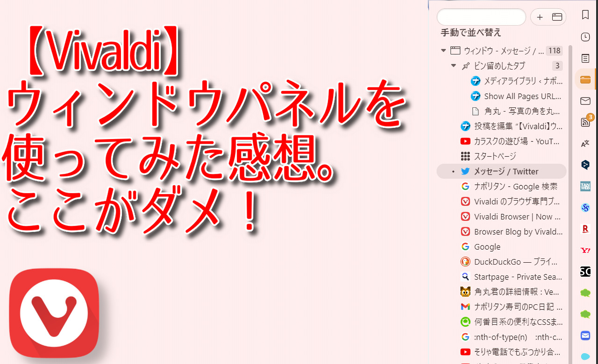Open the first green chat bubble web panel

pyautogui.click(x=585, y=293)
